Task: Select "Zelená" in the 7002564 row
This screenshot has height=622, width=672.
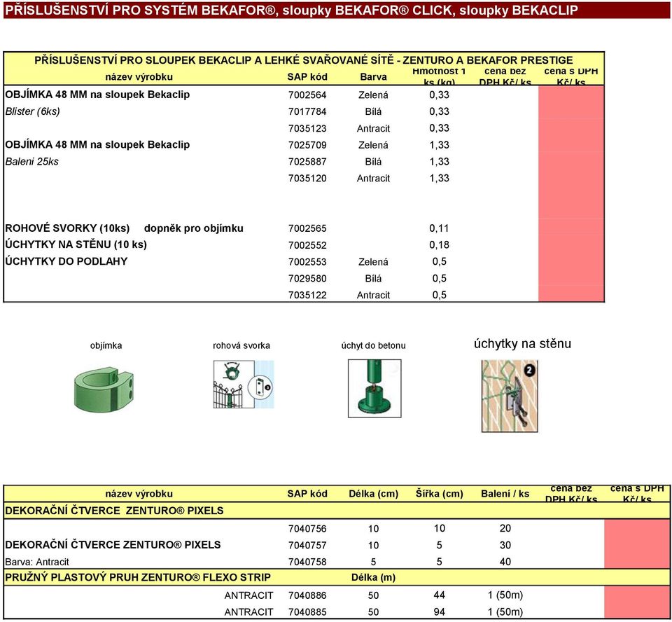Action: pyautogui.click(x=373, y=95)
